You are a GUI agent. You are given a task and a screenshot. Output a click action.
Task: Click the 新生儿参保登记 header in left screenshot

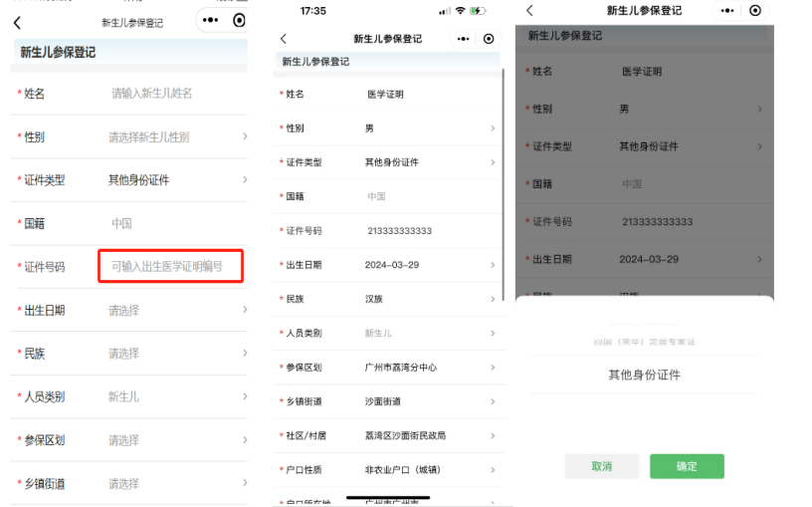[58, 53]
